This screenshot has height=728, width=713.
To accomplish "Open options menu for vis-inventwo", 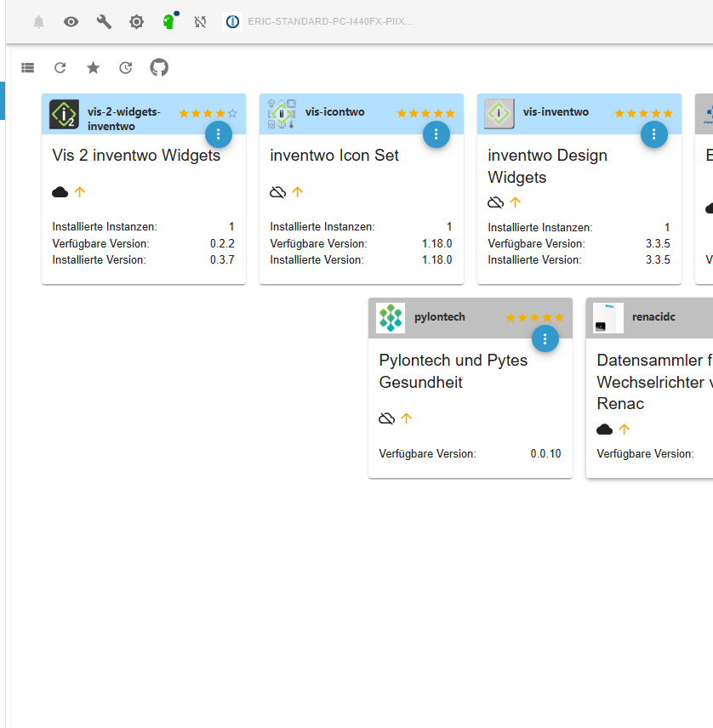I will pos(654,134).
